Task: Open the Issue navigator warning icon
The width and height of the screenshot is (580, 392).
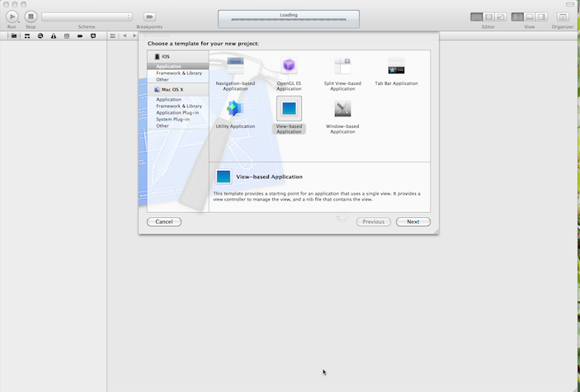Action: click(x=54, y=36)
